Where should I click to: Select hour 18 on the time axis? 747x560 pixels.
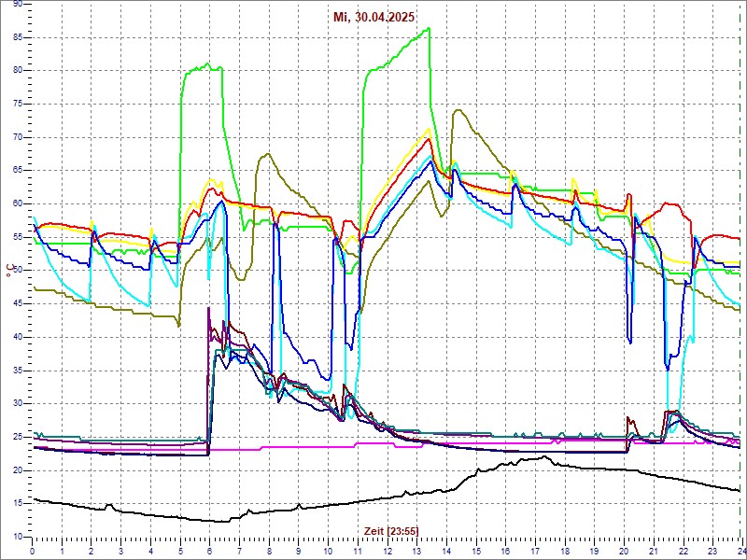point(564,551)
